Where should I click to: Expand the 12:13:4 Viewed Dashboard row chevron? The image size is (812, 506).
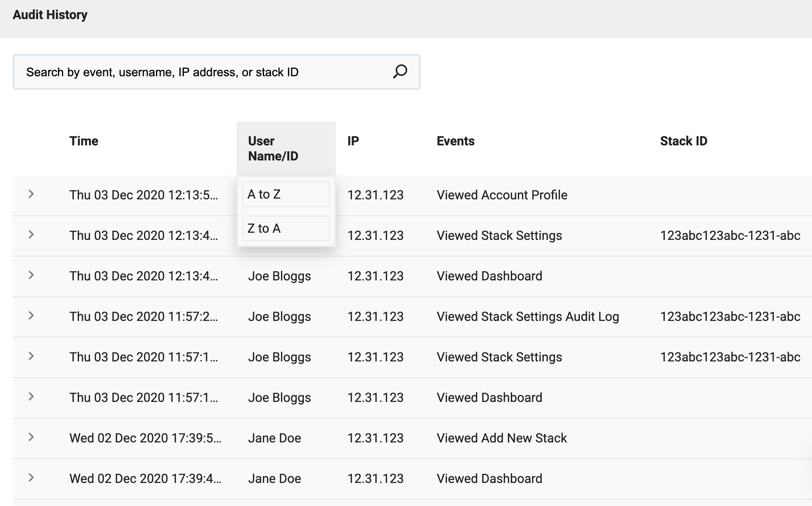pyautogui.click(x=31, y=275)
